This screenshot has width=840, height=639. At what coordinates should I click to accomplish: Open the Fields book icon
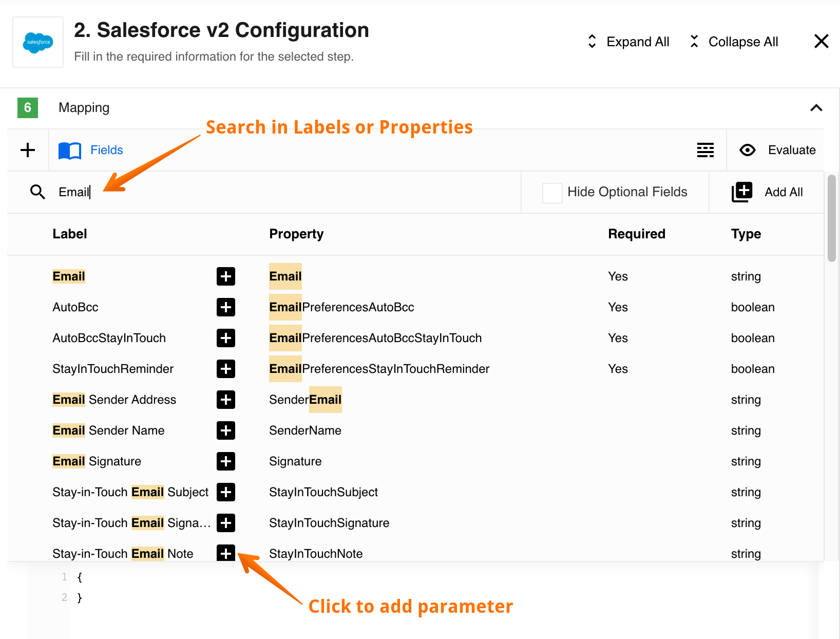70,151
